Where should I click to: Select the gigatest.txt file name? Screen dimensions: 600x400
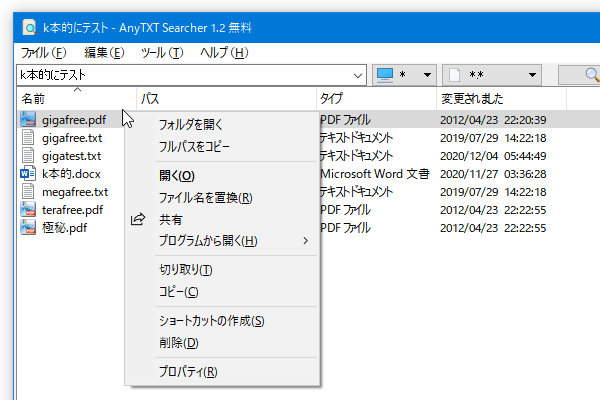pyautogui.click(x=72, y=156)
